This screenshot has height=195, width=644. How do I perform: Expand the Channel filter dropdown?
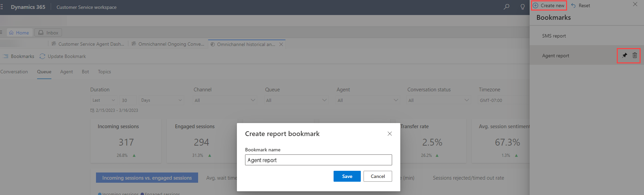pos(225,100)
